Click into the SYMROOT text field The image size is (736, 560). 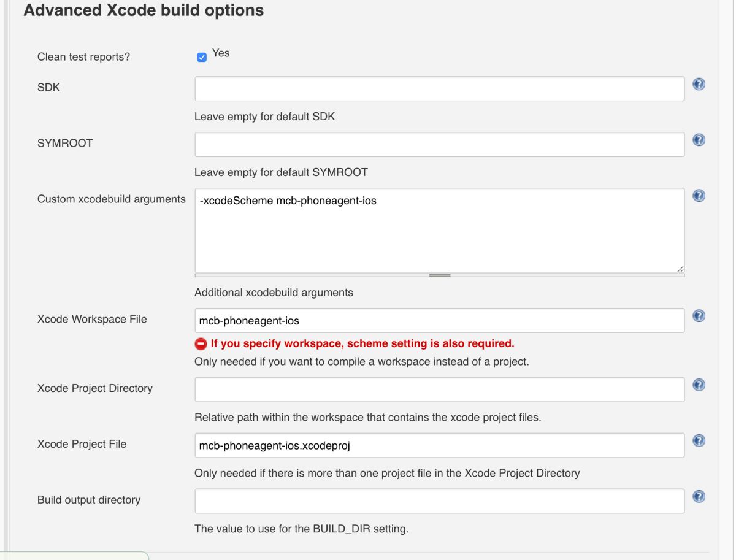point(439,144)
